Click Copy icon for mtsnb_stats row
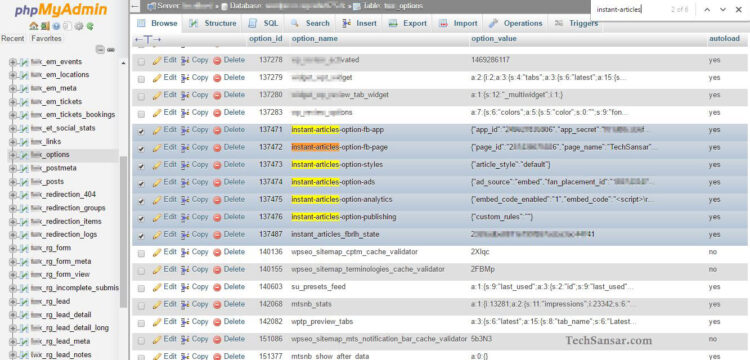The height and width of the screenshot is (360, 750). tap(185, 305)
